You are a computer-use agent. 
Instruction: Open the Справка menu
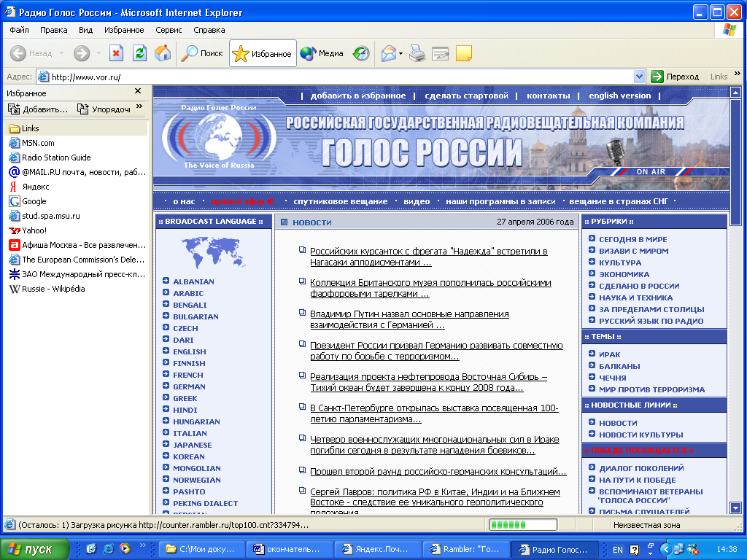pos(209,30)
